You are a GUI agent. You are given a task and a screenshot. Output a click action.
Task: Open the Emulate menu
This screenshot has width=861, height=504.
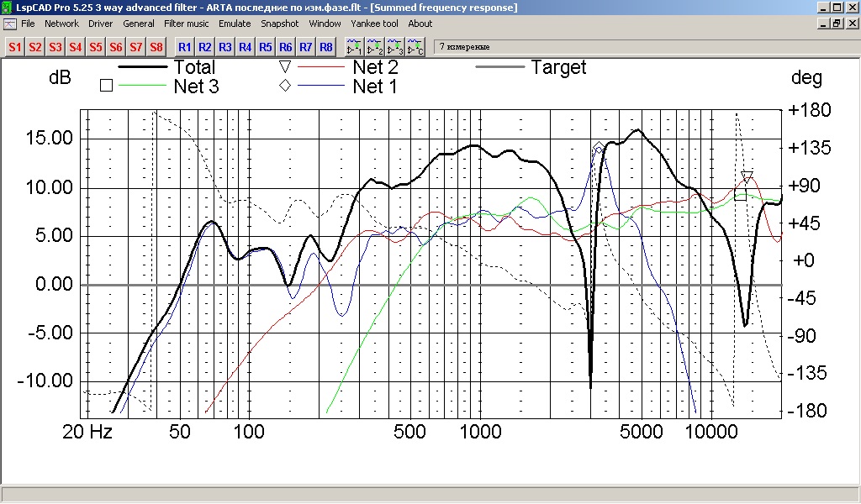[x=235, y=24]
